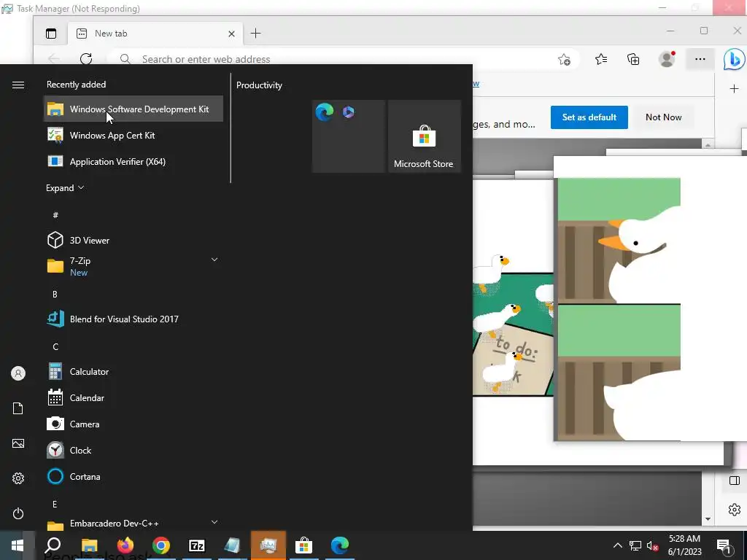Open network icon in system tray
Image resolution: width=747 pixels, height=560 pixels.
tap(635, 545)
